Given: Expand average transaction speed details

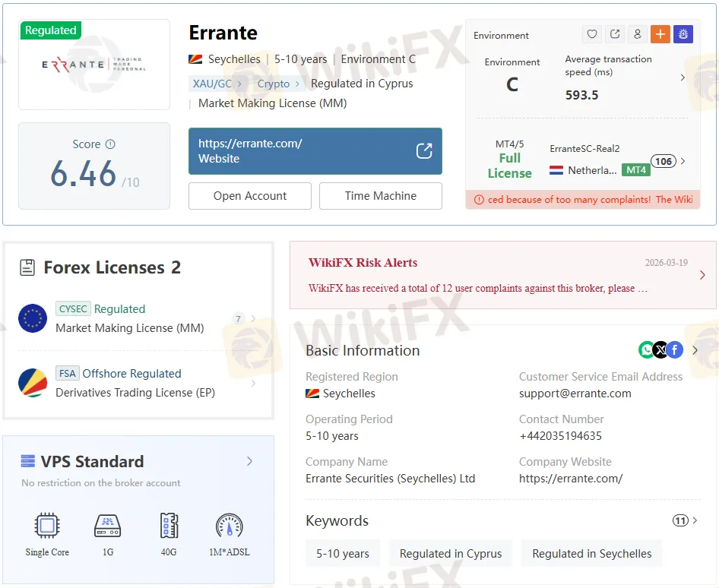Looking at the screenshot, I should click(683, 77).
